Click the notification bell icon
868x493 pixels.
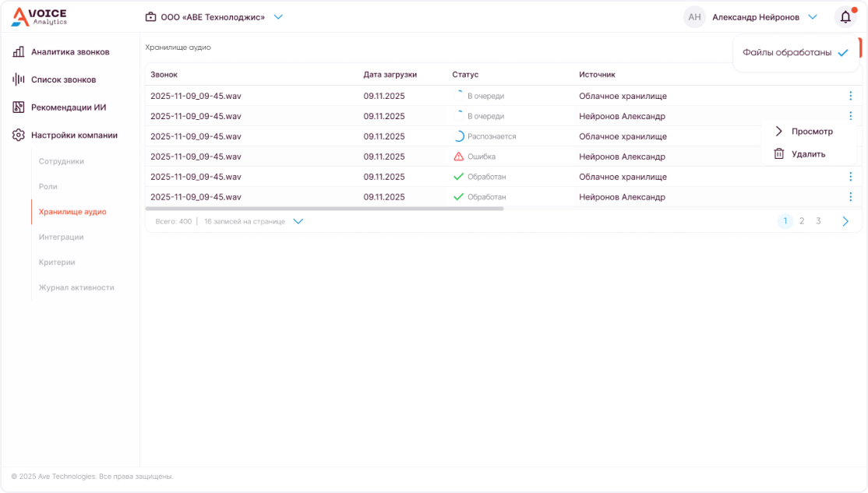pyautogui.click(x=845, y=16)
